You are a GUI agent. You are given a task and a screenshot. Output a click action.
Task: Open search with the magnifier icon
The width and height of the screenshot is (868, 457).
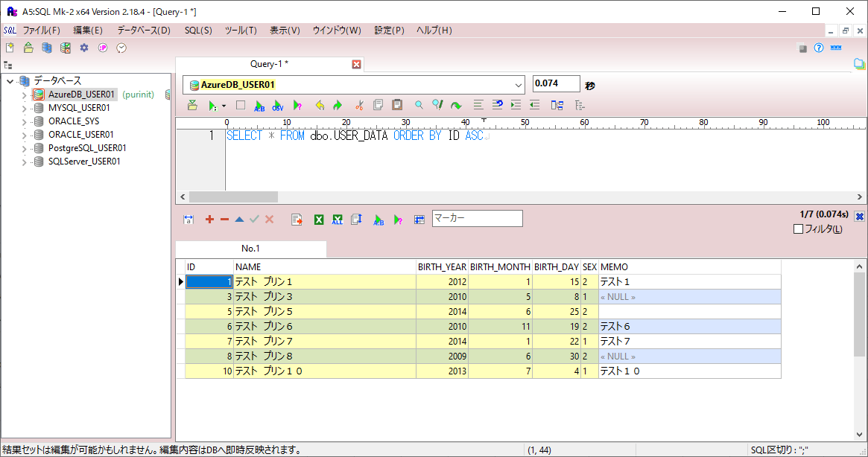[419, 105]
